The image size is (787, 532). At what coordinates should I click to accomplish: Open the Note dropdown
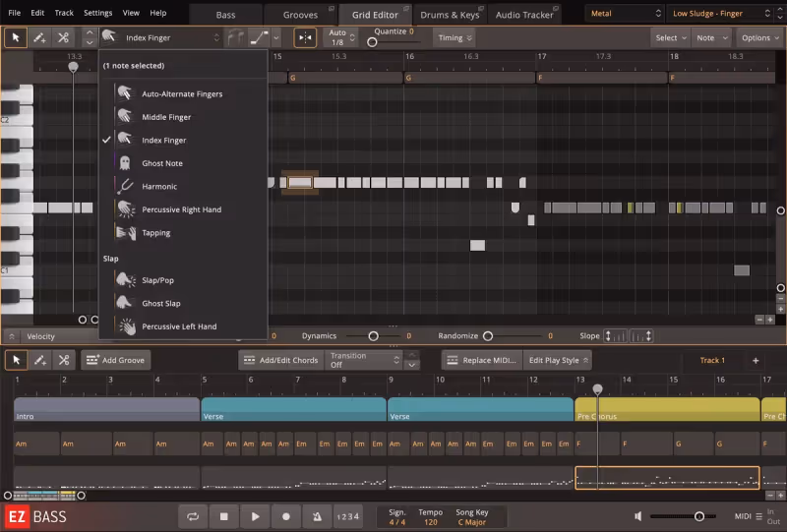point(711,37)
